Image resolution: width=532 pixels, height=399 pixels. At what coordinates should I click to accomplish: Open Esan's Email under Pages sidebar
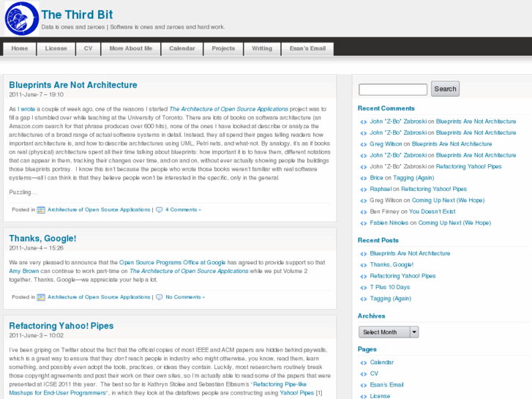pyautogui.click(x=386, y=385)
